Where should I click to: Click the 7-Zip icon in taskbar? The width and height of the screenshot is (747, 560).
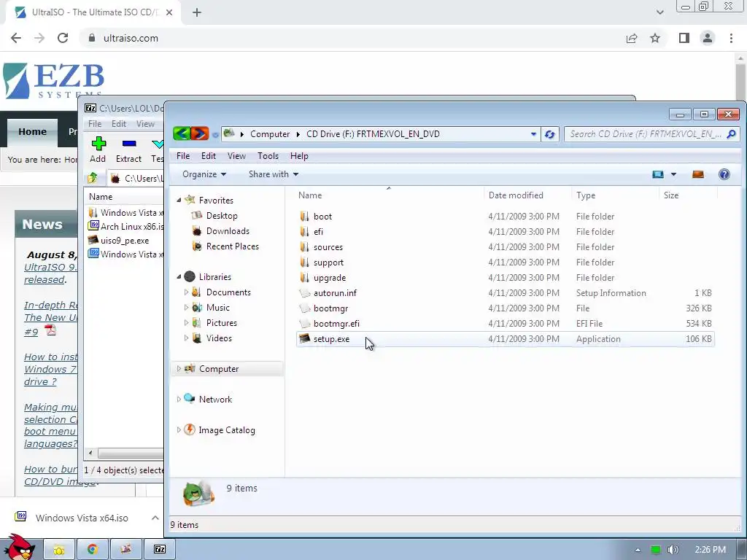[x=160, y=550]
